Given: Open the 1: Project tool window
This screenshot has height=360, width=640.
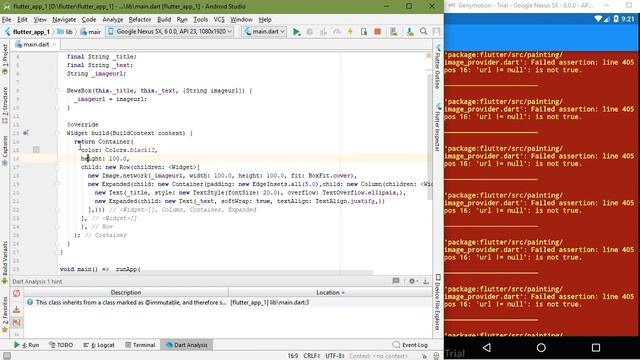Looking at the screenshot, I should coord(5,59).
